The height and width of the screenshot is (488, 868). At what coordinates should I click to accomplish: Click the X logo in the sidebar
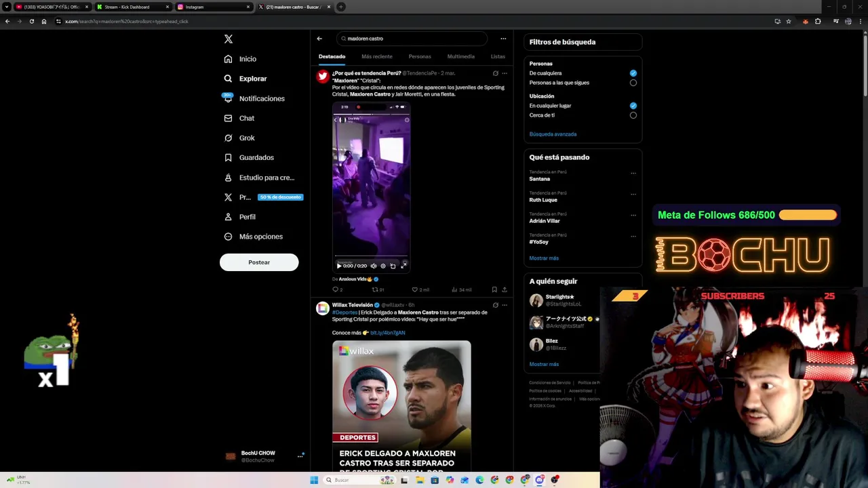pyautogui.click(x=229, y=39)
